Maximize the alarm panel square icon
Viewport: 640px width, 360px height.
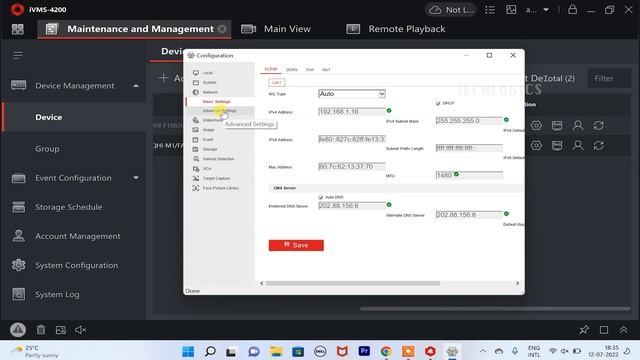604,330
